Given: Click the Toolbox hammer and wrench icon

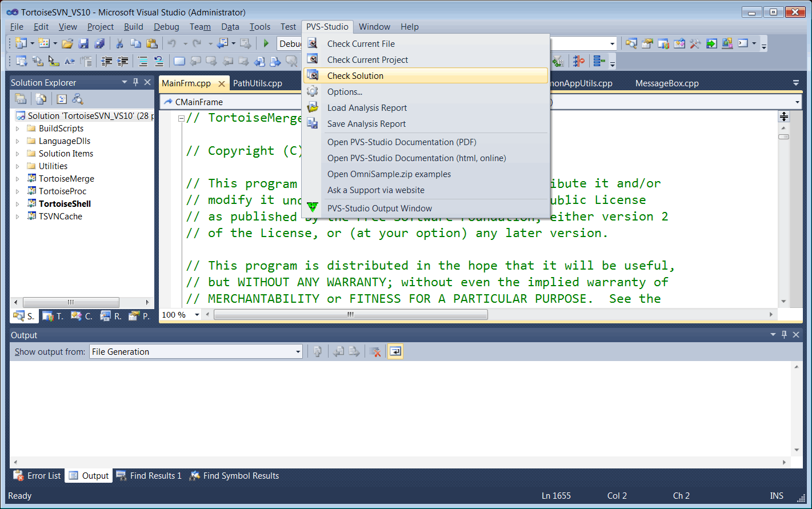Looking at the screenshot, I should point(695,43).
